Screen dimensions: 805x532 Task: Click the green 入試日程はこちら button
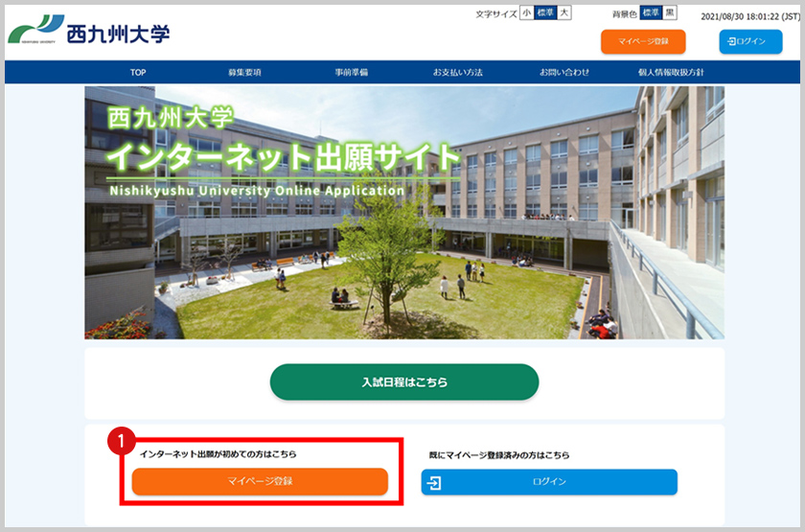[x=404, y=382]
